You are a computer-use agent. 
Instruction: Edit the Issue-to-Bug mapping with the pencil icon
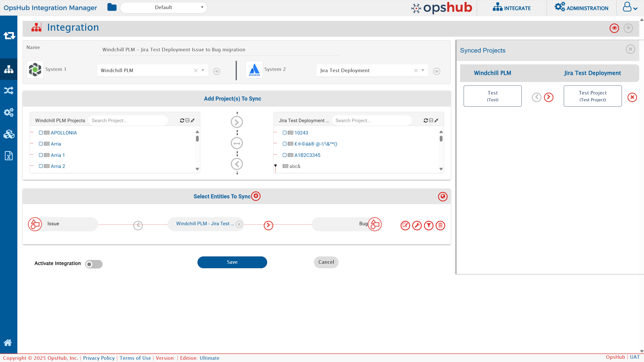tap(405, 225)
